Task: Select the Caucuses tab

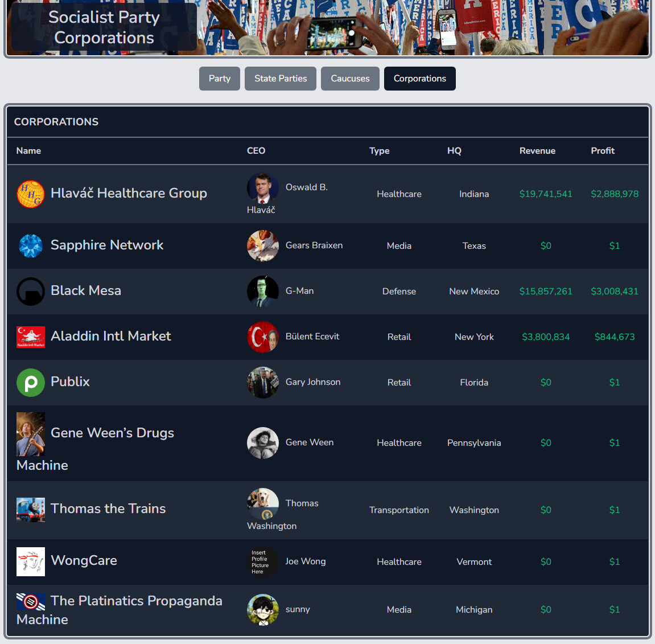Action: coord(350,78)
